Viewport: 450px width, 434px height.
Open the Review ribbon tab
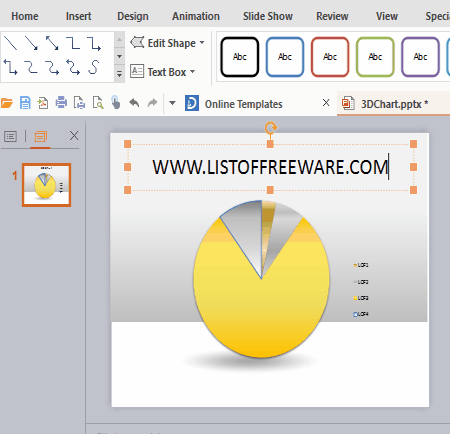[x=332, y=16]
